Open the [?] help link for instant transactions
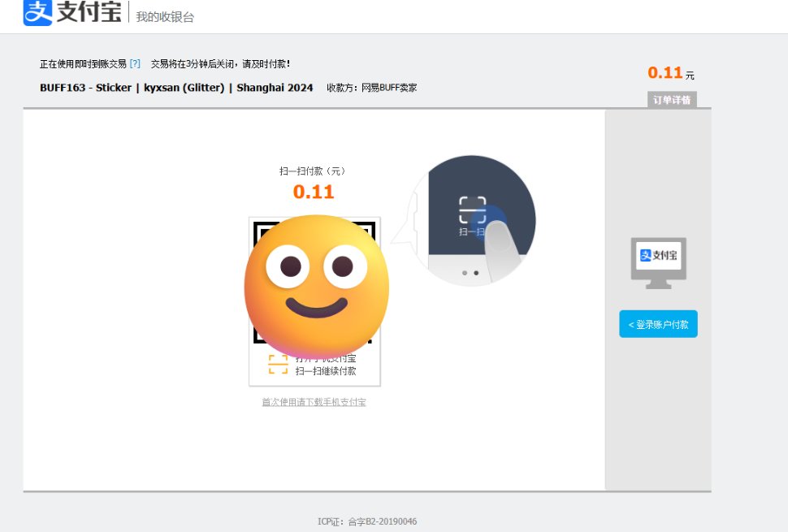Image resolution: width=788 pixels, height=532 pixels. [x=135, y=64]
